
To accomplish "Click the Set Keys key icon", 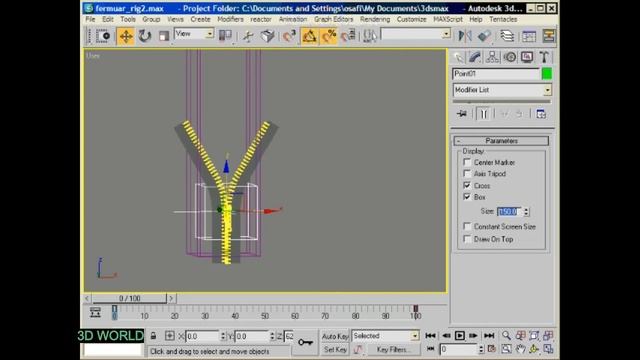I will pyautogui.click(x=305, y=342).
